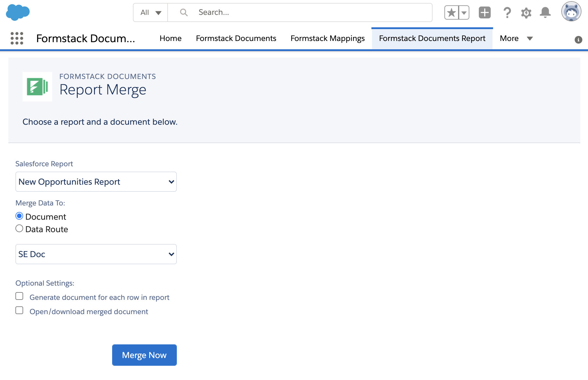View notifications via the bell icon
The height and width of the screenshot is (380, 588).
pos(546,12)
